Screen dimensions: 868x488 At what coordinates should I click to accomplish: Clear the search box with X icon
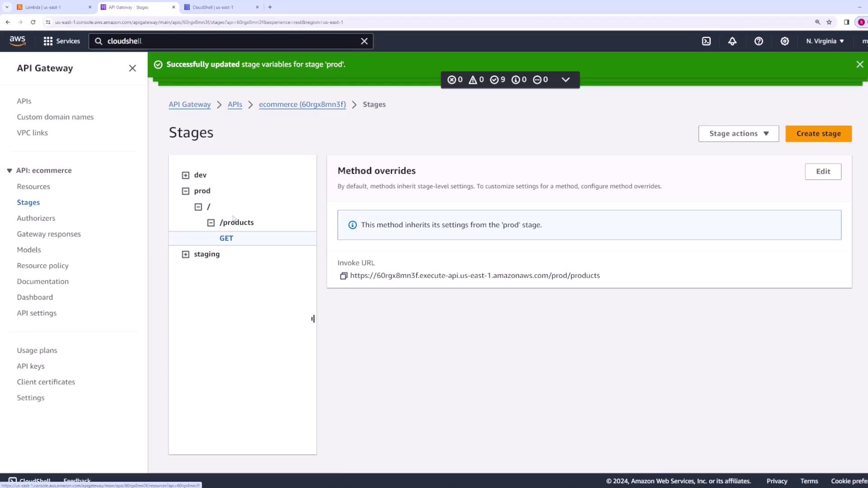[364, 41]
